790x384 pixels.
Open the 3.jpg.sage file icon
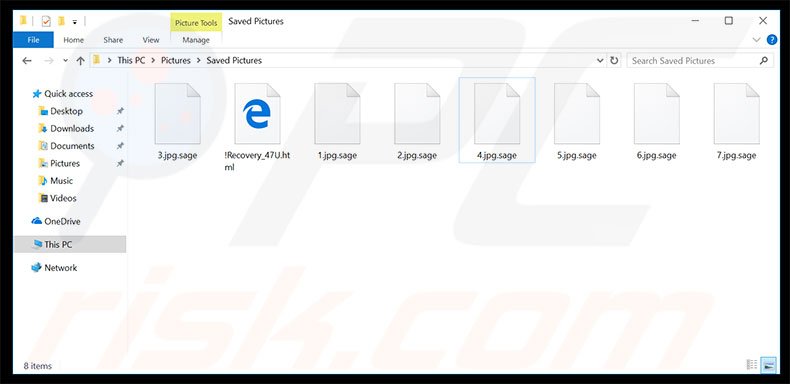177,114
